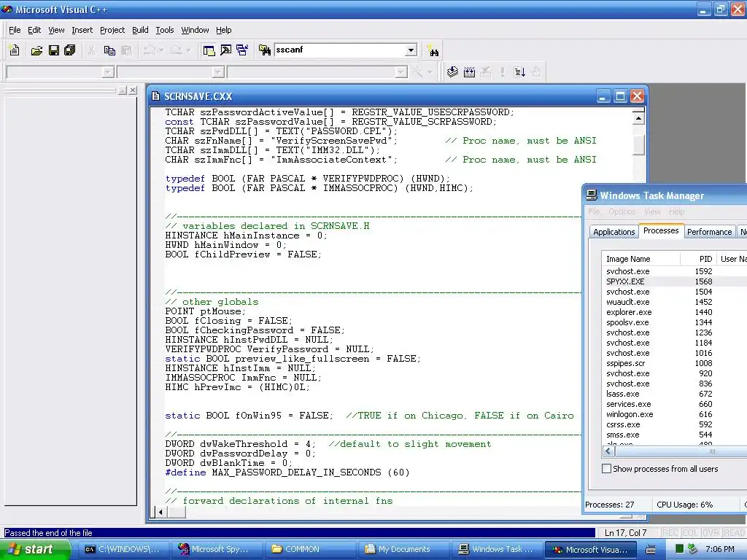This screenshot has width=747, height=560.
Task: Open the Build menu
Action: tap(140, 30)
